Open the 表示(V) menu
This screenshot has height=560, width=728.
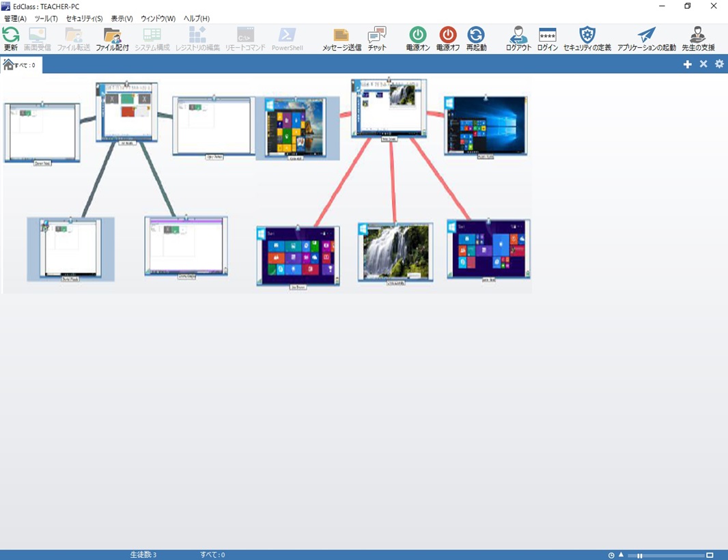(x=122, y=18)
